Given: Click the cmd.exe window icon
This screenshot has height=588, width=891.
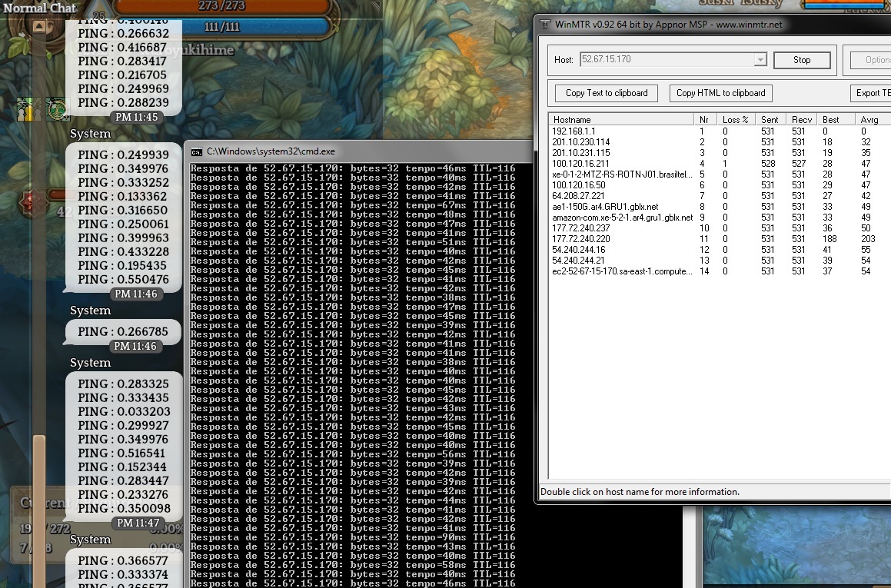Looking at the screenshot, I should [197, 151].
